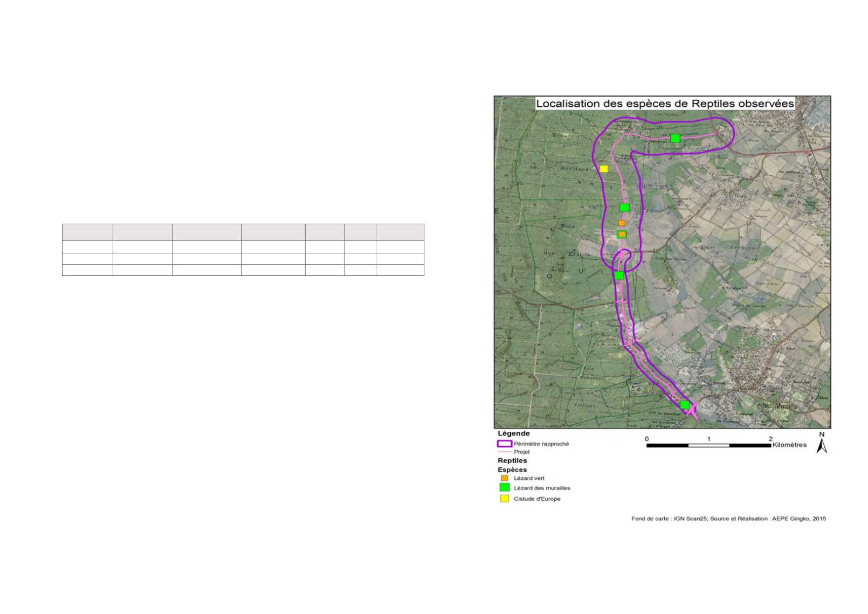Click the green Lézard des murailles legend swatch
This screenshot has width=868, height=614.
click(x=505, y=487)
